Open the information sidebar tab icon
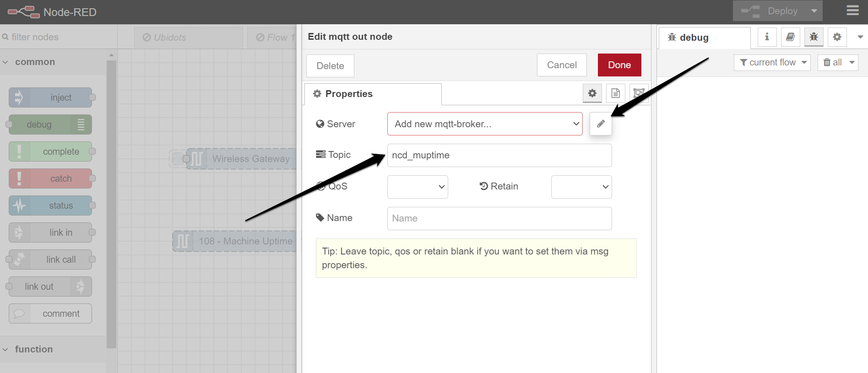Image resolution: width=868 pixels, height=373 pixels. [x=767, y=37]
